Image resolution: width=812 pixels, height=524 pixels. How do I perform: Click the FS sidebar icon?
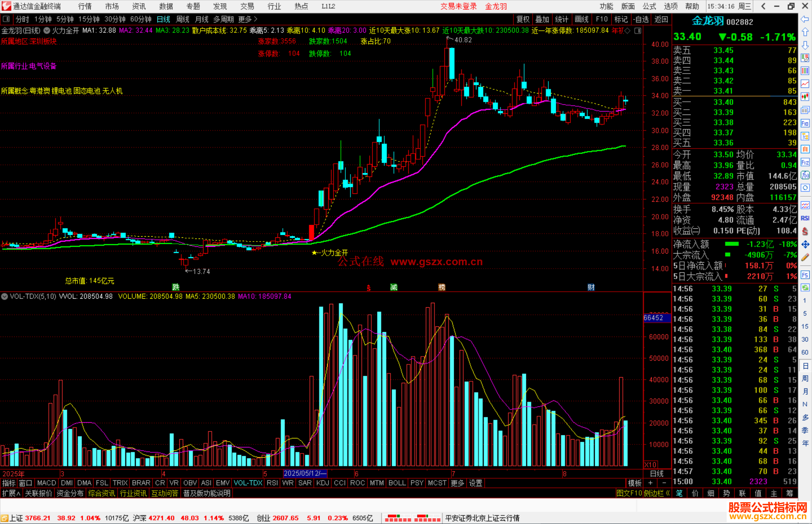coord(805,275)
